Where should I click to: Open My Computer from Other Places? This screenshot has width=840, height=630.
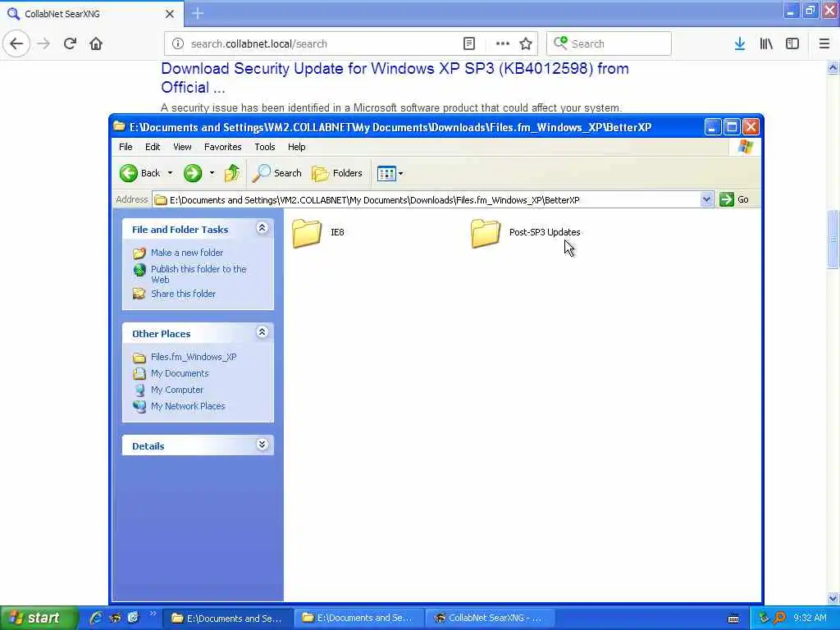tap(177, 390)
